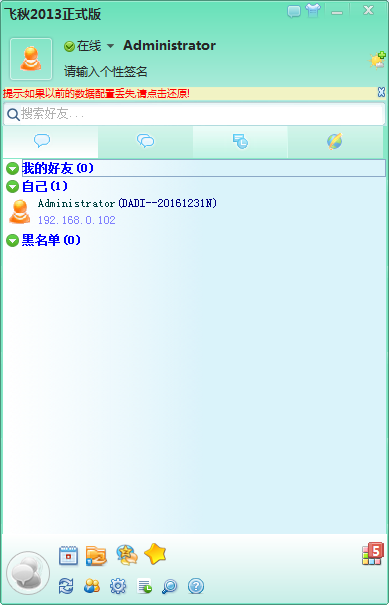Image resolution: width=389 pixels, height=605 pixels.
Task: Click the IP address 192.168.0.102
Action: coord(76,220)
